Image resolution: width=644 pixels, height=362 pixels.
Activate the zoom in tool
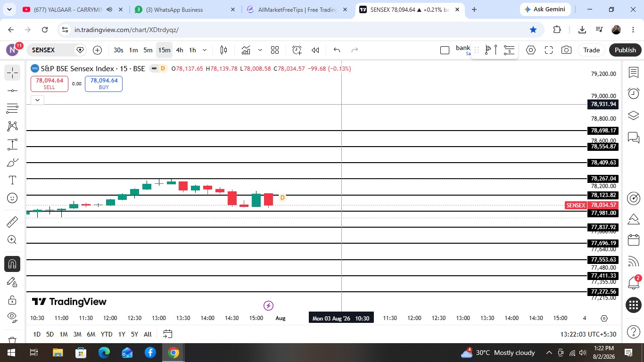click(x=12, y=240)
